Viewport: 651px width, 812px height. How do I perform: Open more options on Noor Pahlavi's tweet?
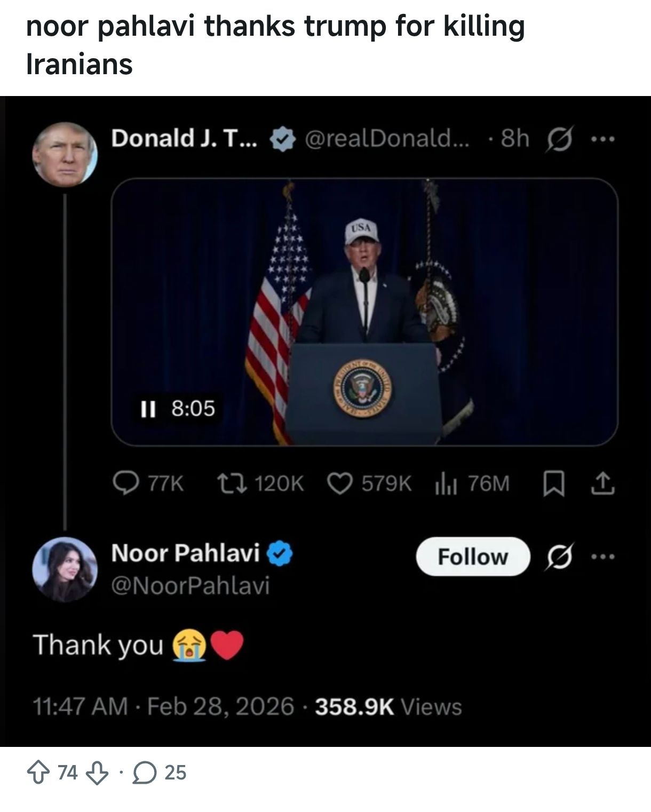(x=604, y=556)
